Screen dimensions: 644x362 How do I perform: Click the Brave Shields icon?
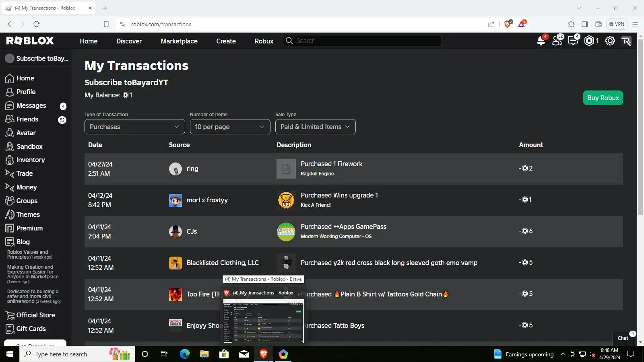pos(508,24)
